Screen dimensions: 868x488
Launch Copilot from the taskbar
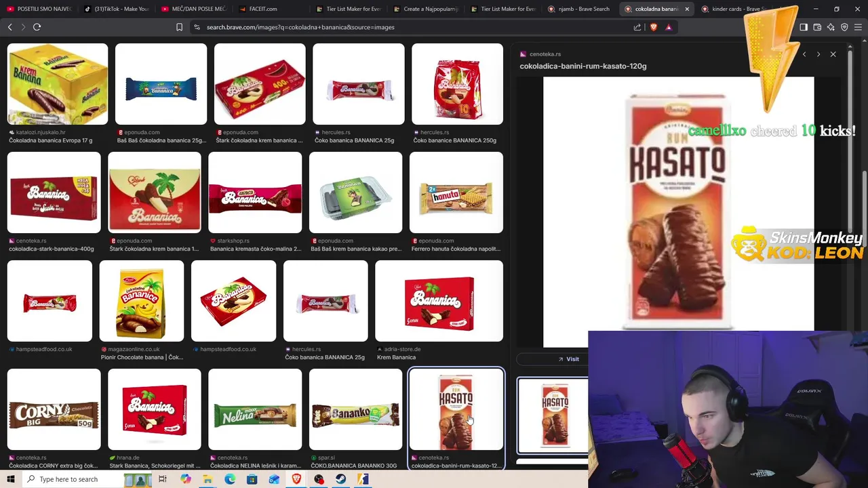click(186, 479)
